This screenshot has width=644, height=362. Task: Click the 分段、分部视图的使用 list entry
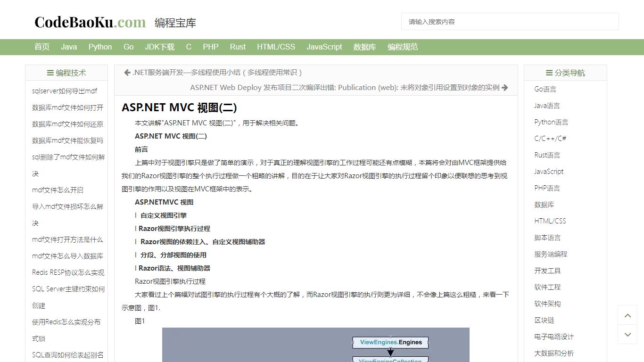point(173,255)
